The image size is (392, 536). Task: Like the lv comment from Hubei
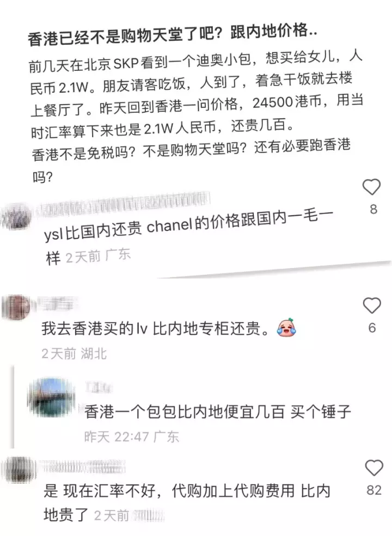[x=372, y=305]
